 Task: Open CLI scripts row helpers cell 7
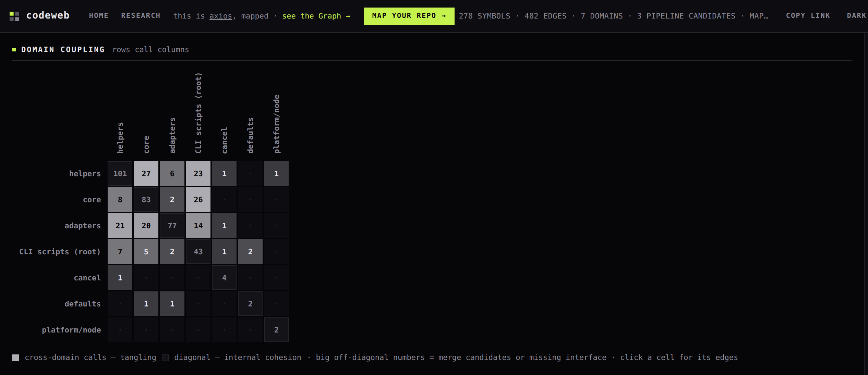tap(120, 252)
